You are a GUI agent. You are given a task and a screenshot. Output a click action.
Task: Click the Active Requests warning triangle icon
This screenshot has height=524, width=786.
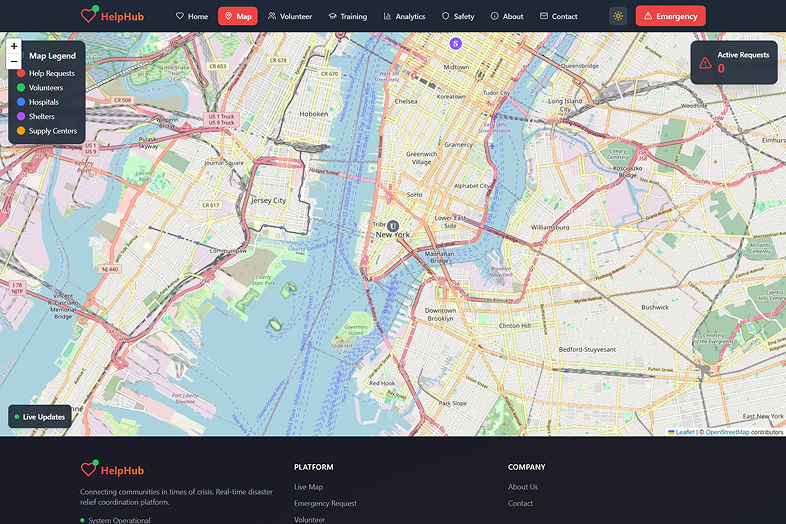point(705,63)
